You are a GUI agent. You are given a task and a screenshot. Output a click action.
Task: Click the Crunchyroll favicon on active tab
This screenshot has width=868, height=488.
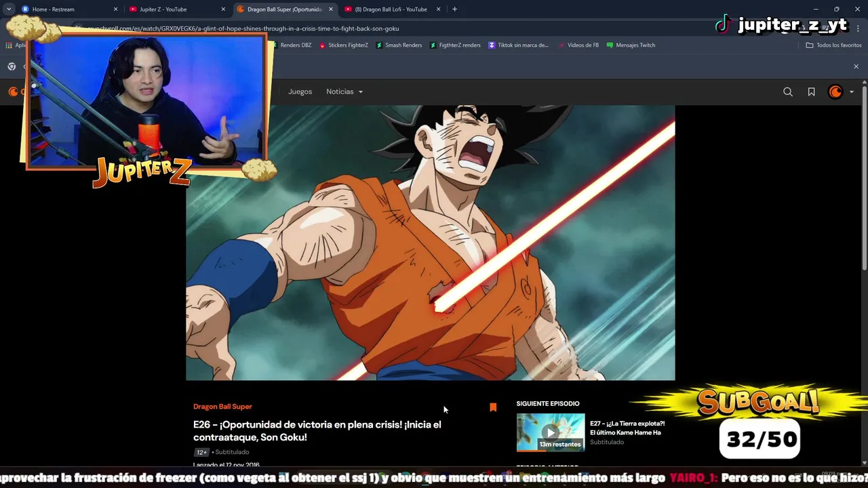click(241, 9)
